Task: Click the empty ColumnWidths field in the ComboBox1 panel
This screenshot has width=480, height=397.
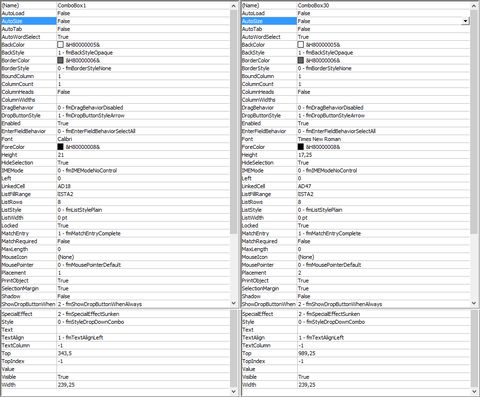Action: (x=143, y=100)
